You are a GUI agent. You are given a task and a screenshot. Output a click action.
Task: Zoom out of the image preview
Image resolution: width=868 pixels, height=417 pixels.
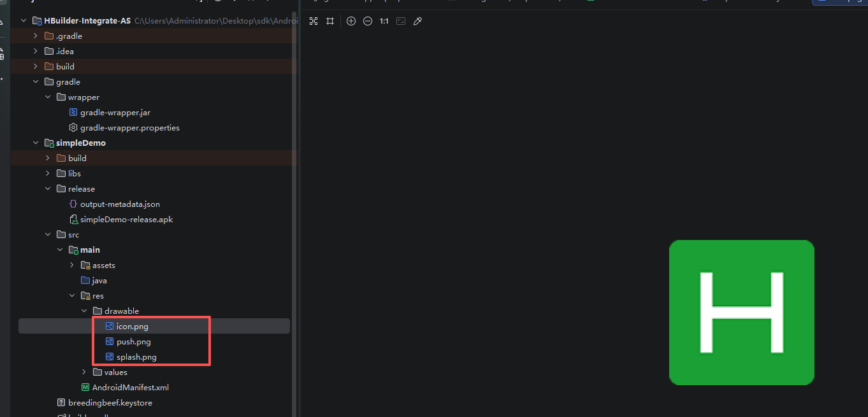click(x=368, y=21)
